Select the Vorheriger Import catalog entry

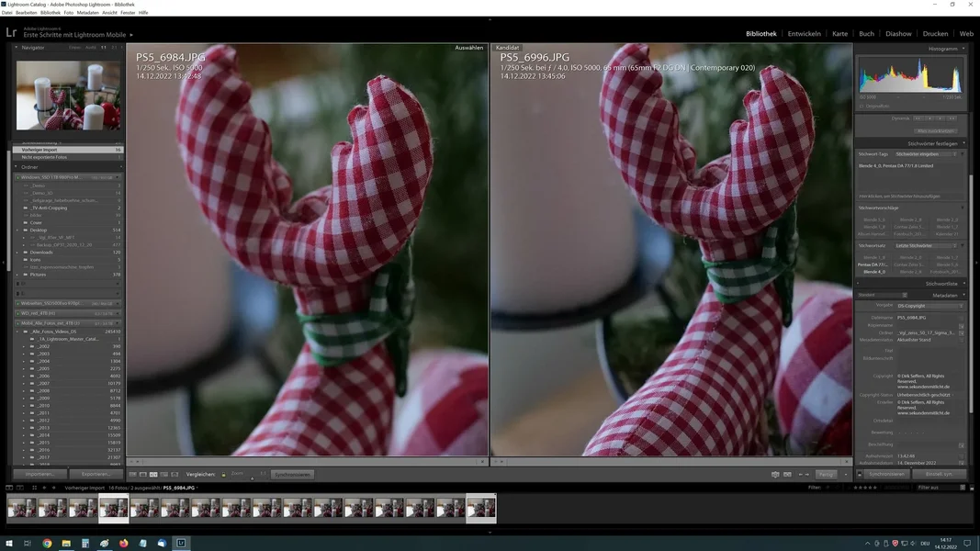click(67, 150)
